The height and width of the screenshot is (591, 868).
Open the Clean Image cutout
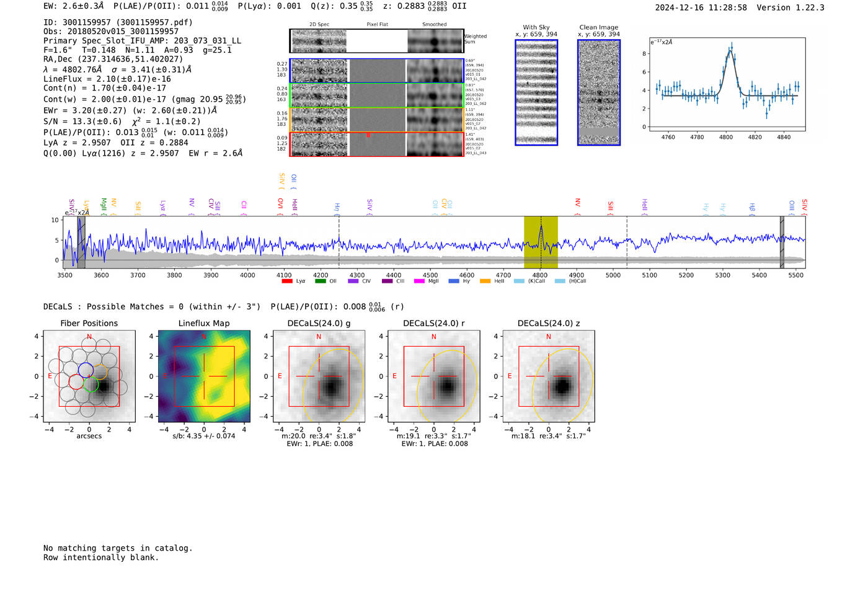click(x=599, y=92)
